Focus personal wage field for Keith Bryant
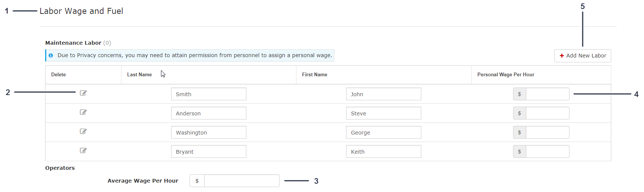644x192 pixels. (547, 152)
